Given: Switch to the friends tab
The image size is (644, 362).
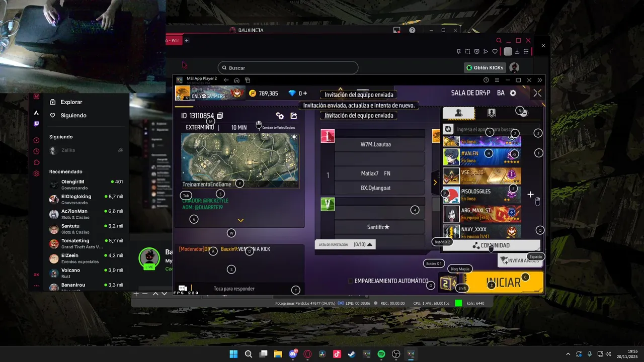Looking at the screenshot, I should pos(458,113).
